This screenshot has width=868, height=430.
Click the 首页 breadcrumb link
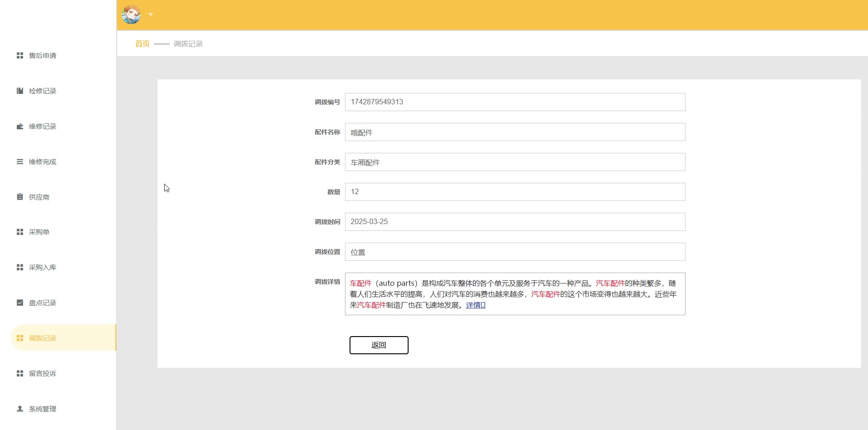142,44
